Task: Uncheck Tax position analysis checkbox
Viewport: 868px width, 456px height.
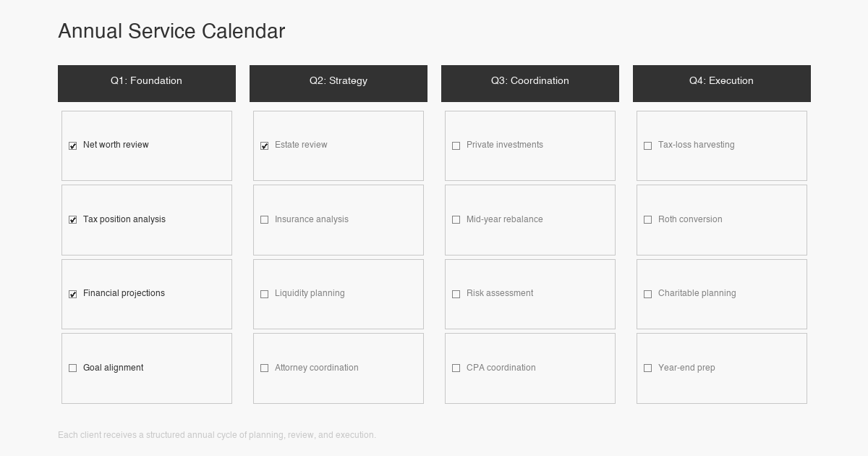Action: pyautogui.click(x=72, y=220)
